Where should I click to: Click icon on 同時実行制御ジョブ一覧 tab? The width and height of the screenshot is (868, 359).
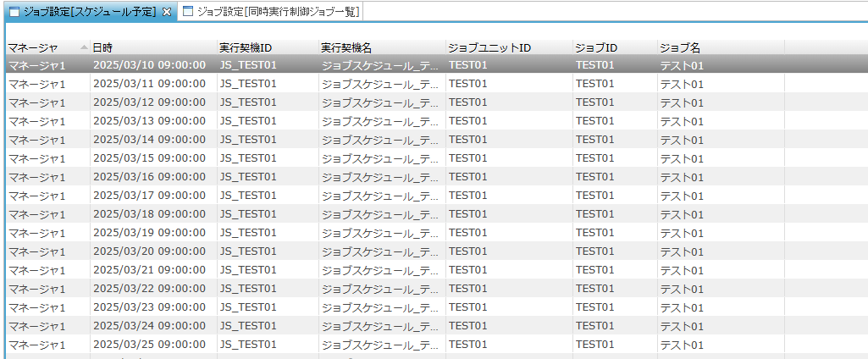[x=188, y=12]
